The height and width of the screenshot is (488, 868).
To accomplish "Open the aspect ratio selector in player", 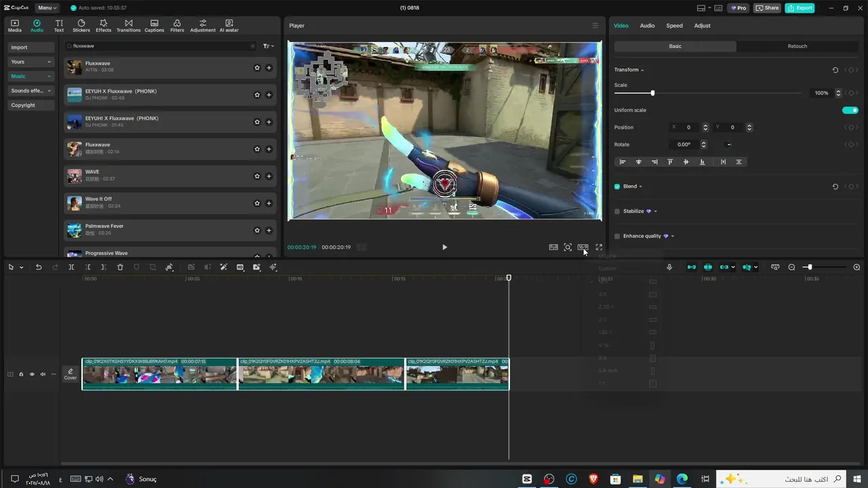I will pyautogui.click(x=583, y=247).
